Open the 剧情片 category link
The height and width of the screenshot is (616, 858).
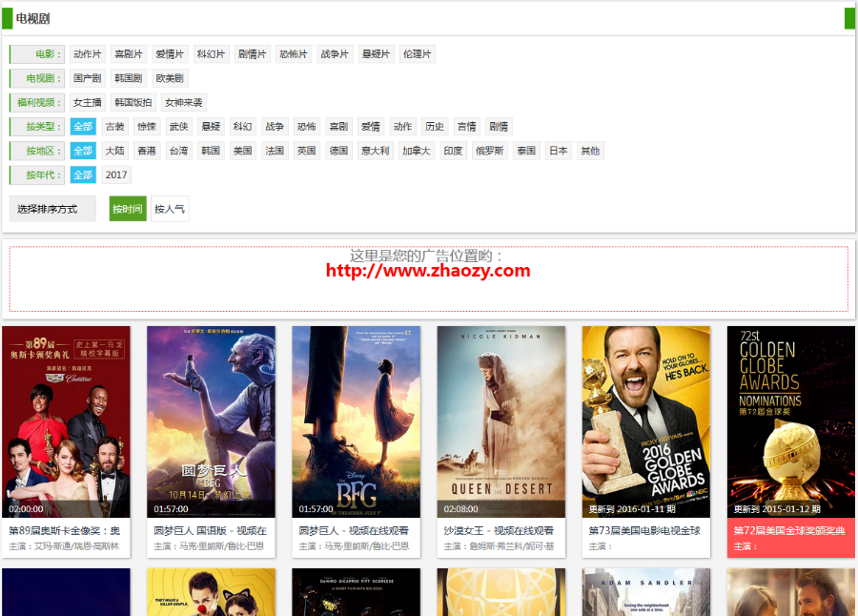coord(253,54)
